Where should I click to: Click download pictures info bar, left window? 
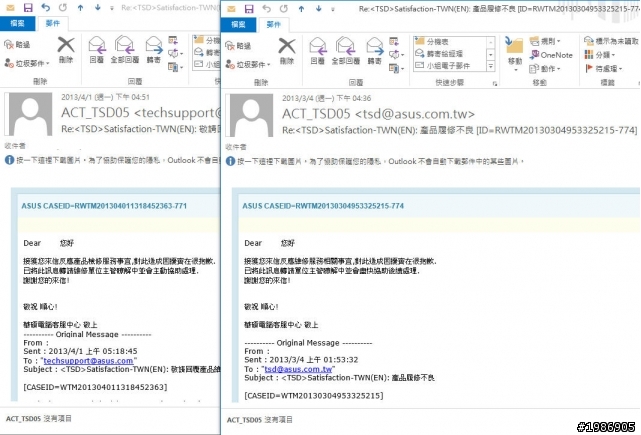(x=112, y=160)
